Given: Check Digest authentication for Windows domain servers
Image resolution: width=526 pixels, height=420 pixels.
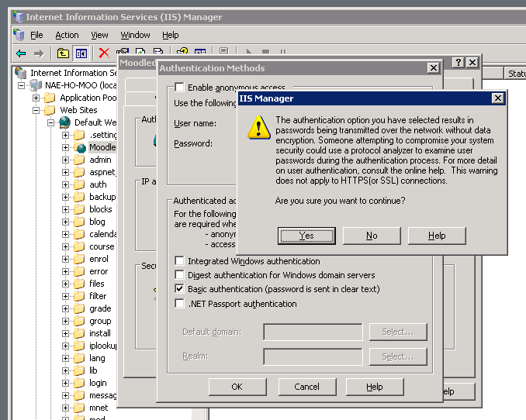Looking at the screenshot, I should [x=180, y=275].
